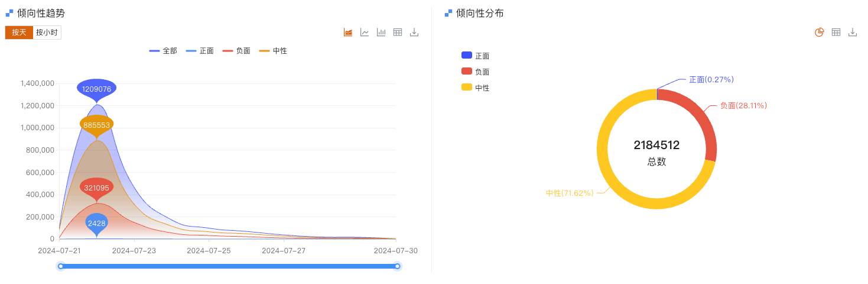868x284 pixels.
Task: Switch trend chart to area view
Action: (x=348, y=32)
